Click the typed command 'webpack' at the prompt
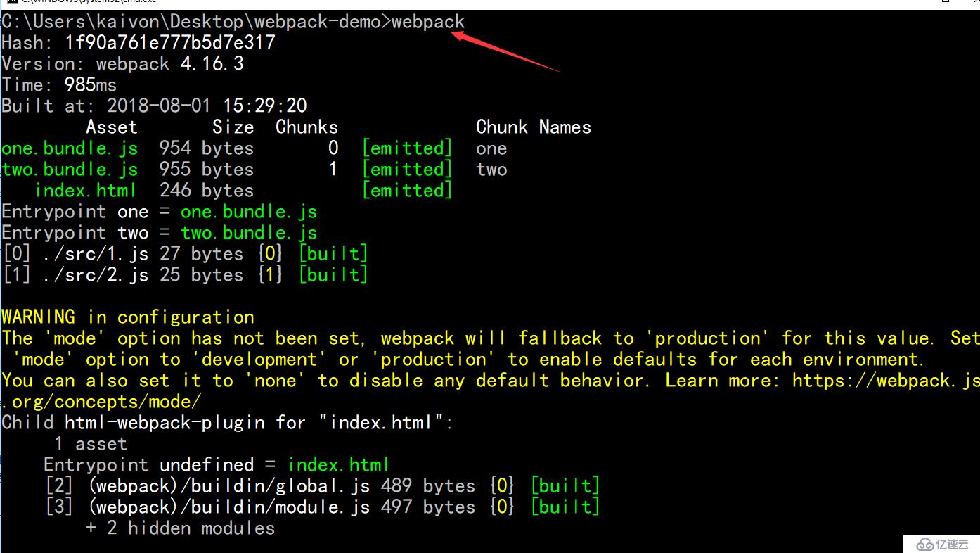Screen dimensions: 980x553 [428, 22]
